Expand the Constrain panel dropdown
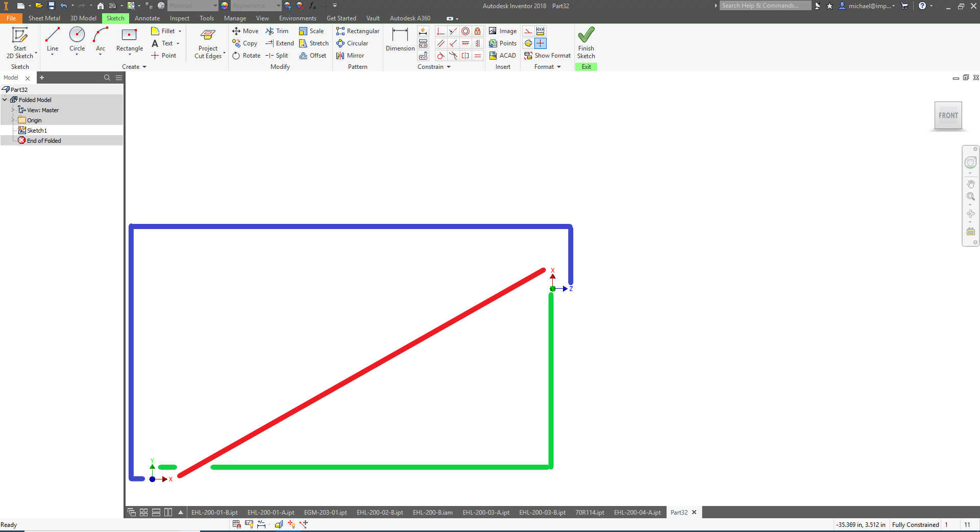This screenshot has width=980, height=532. coord(448,67)
